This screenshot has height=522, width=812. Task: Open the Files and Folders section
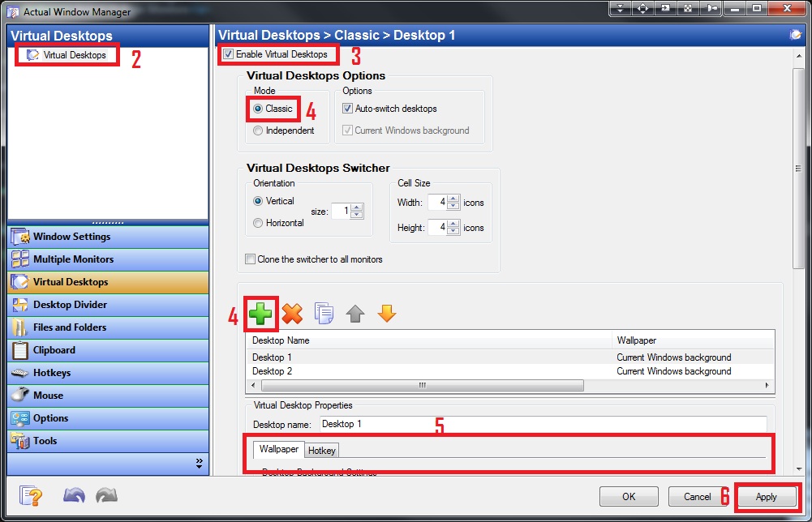[x=108, y=327]
